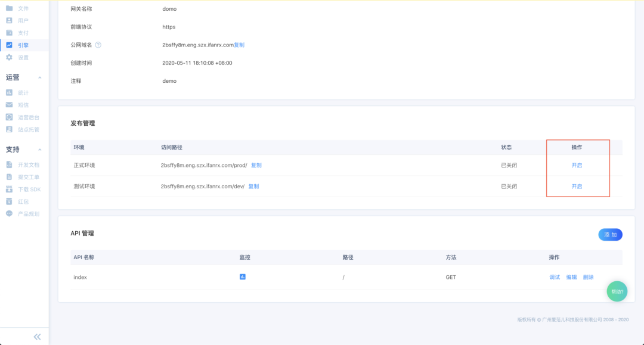Debug the index API via 调试

click(x=555, y=277)
